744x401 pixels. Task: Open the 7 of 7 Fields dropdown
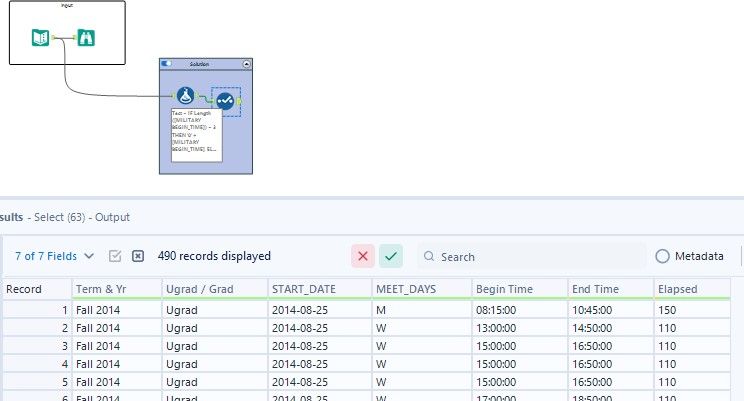coord(54,256)
